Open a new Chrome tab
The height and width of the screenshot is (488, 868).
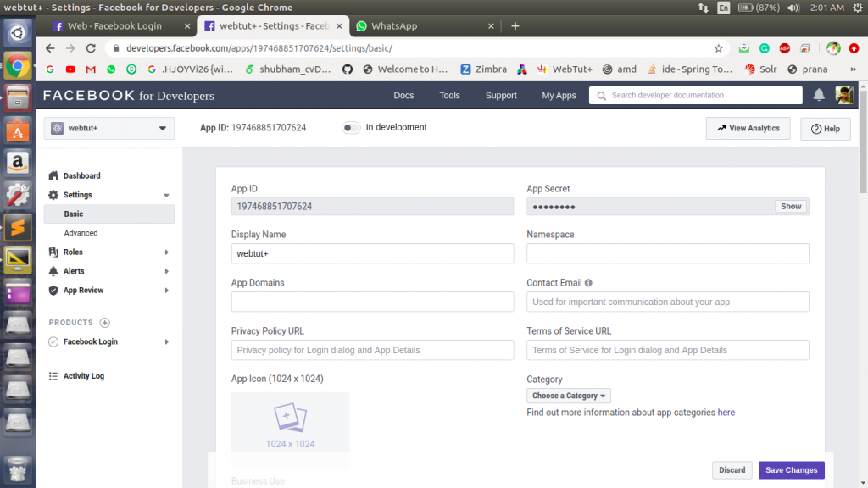(515, 26)
